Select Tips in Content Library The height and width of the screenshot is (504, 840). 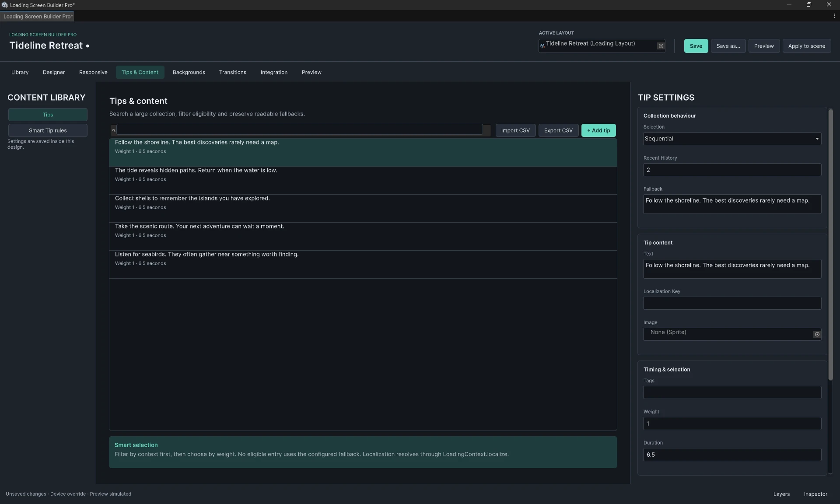[x=48, y=115]
